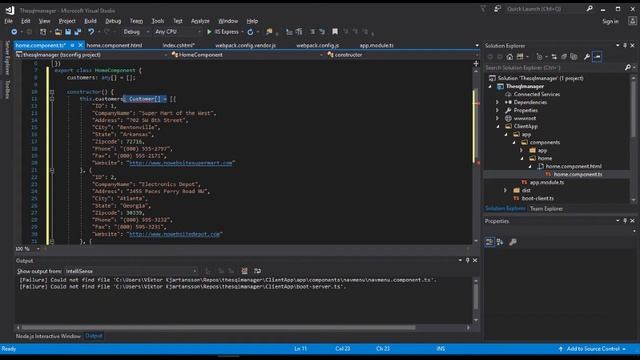640x360 pixels.
Task: Switch to Team Explorer tab
Action: 546,209
